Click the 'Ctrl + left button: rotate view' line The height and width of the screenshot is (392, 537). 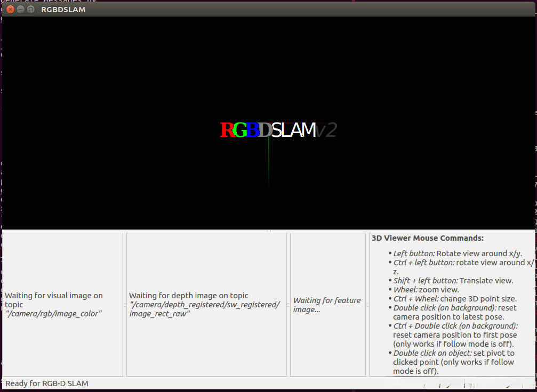click(x=461, y=267)
